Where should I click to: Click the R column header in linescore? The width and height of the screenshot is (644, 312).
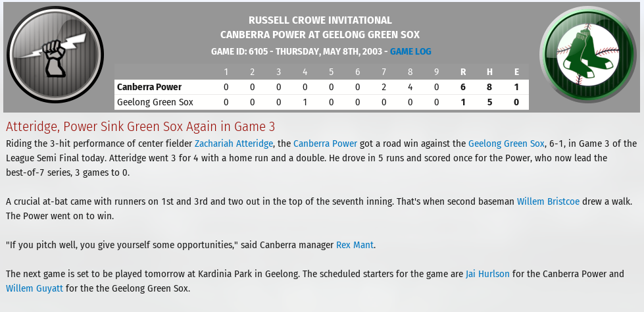463,72
